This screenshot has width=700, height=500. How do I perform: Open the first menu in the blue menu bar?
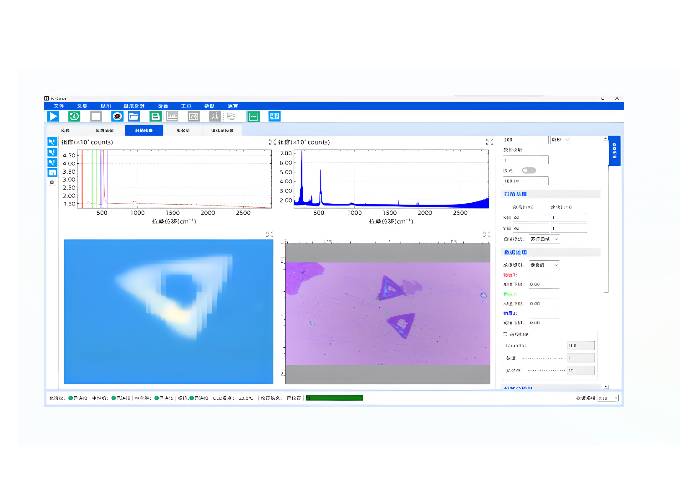(58, 106)
